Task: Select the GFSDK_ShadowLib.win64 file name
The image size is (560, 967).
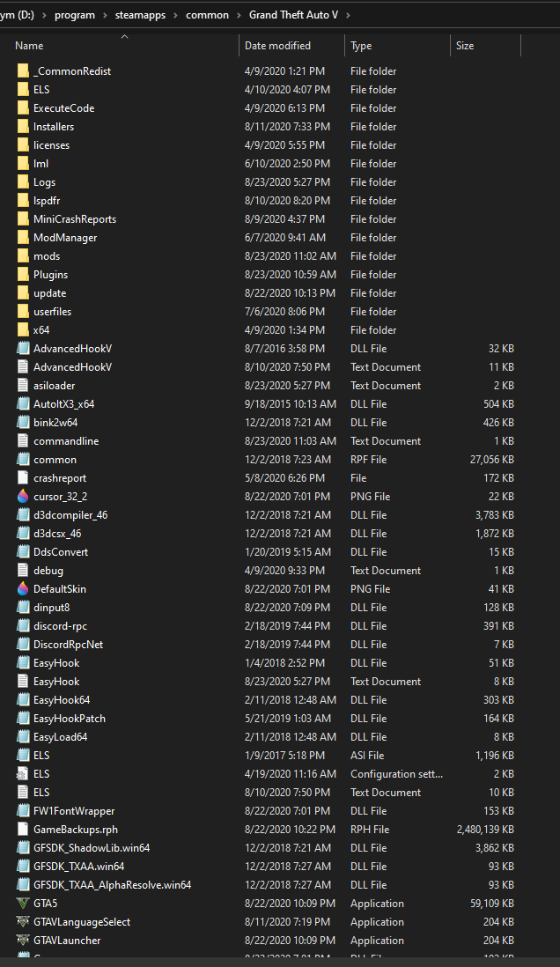Action: [92, 848]
